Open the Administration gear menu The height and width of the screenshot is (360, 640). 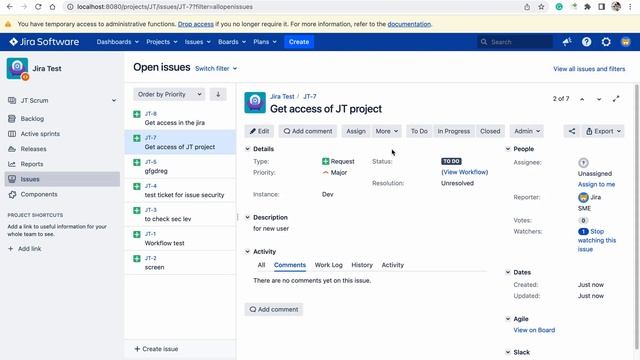click(x=606, y=42)
